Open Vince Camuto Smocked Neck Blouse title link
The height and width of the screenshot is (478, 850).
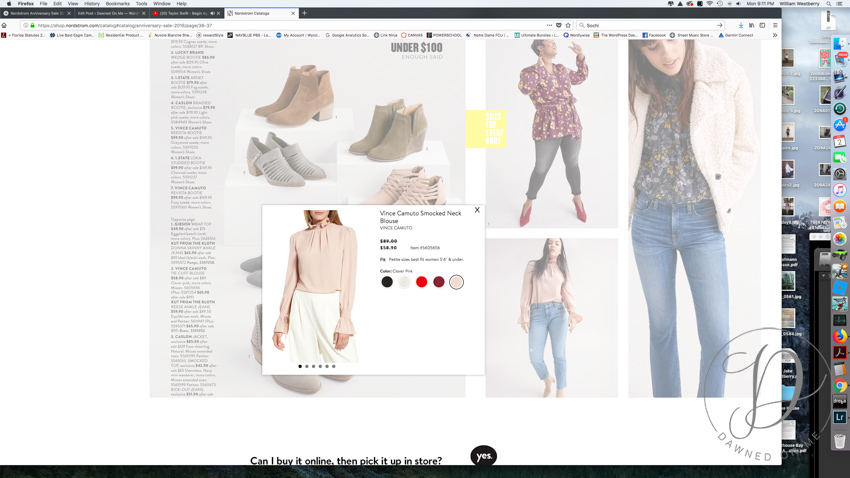coord(420,217)
